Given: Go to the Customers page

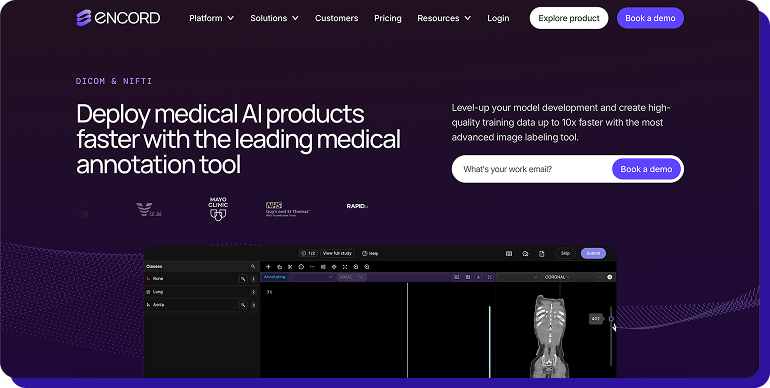Looking at the screenshot, I should click(336, 18).
